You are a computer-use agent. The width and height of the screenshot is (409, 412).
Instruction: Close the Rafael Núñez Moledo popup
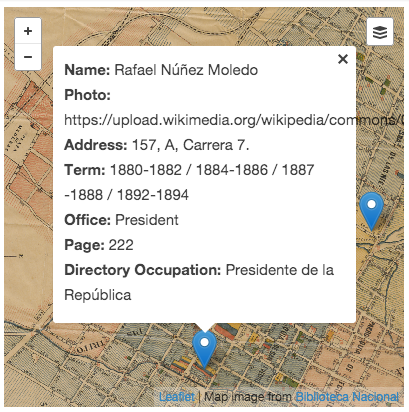coord(343,59)
